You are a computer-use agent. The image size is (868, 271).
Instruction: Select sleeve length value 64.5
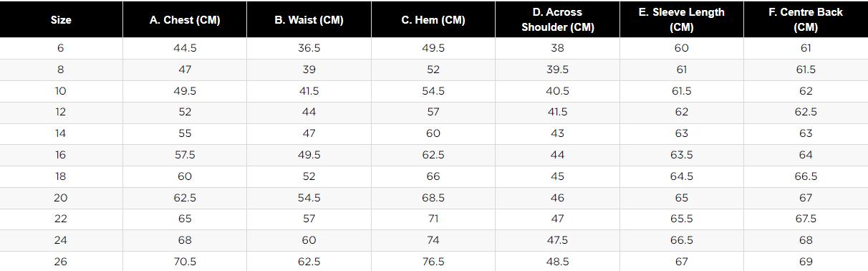coord(681,176)
